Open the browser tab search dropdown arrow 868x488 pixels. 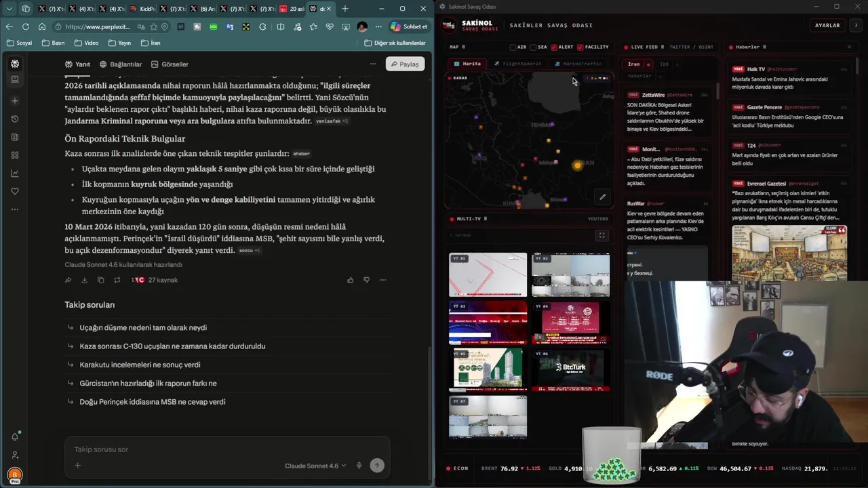click(x=9, y=9)
